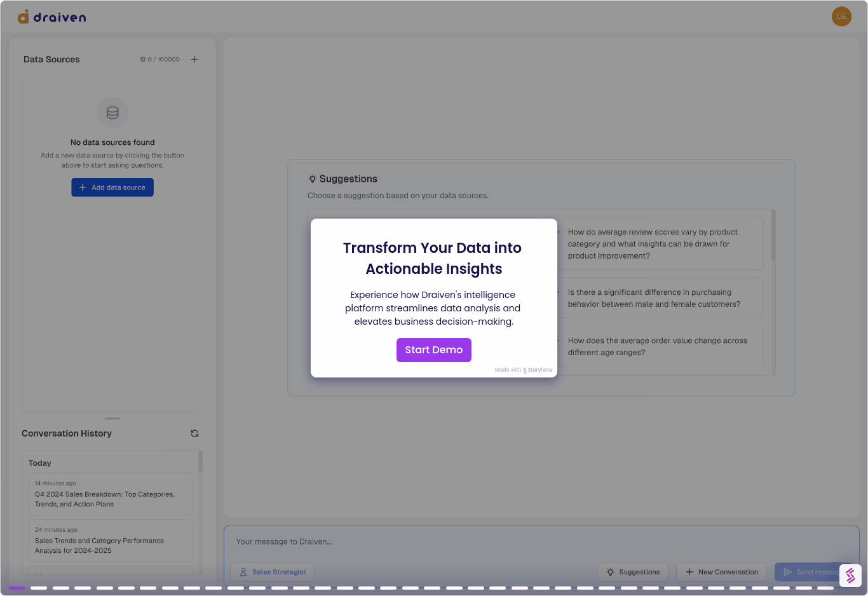The width and height of the screenshot is (868, 596).
Task: Click the plus icon beside Data Sources
Action: tap(194, 60)
